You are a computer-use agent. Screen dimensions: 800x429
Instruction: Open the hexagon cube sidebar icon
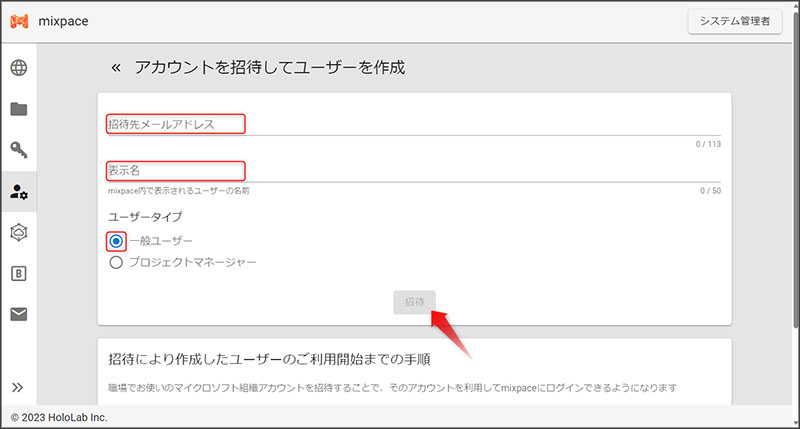click(x=18, y=232)
